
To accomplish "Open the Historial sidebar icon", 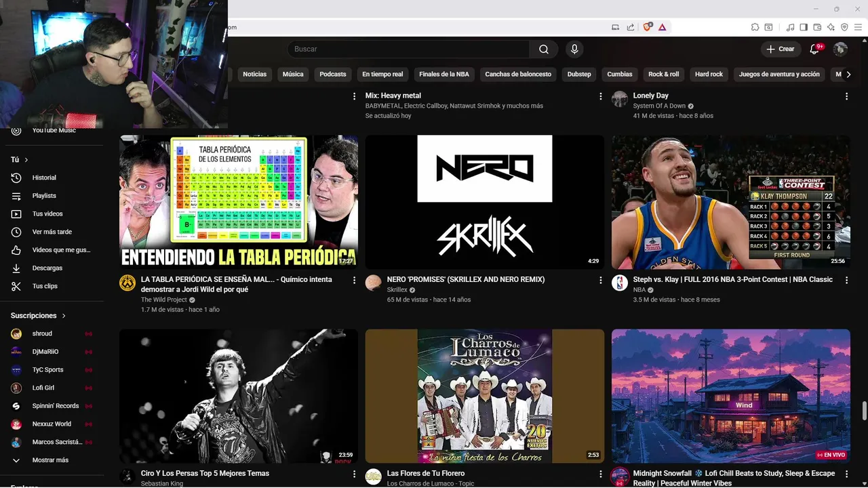I will tap(16, 178).
